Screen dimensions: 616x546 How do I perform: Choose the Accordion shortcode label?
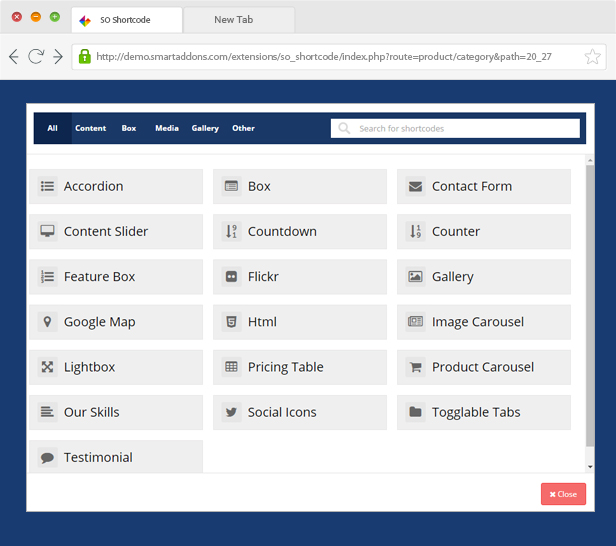coord(94,186)
